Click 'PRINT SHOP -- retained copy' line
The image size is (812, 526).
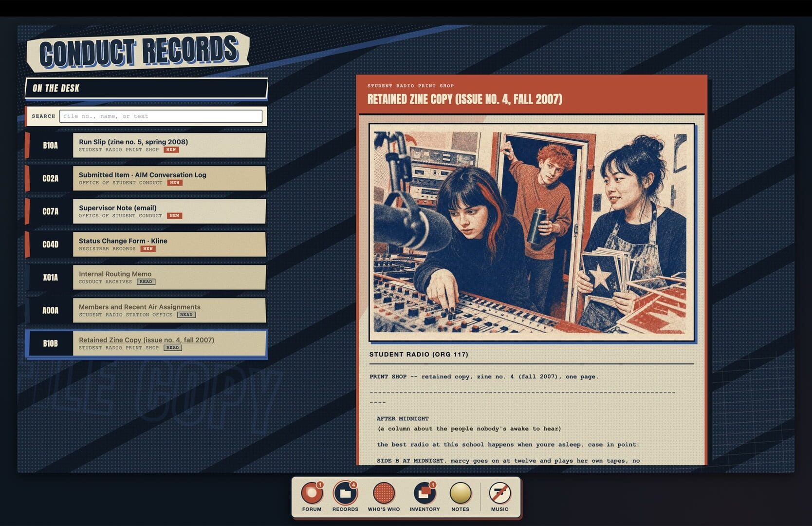click(x=484, y=376)
